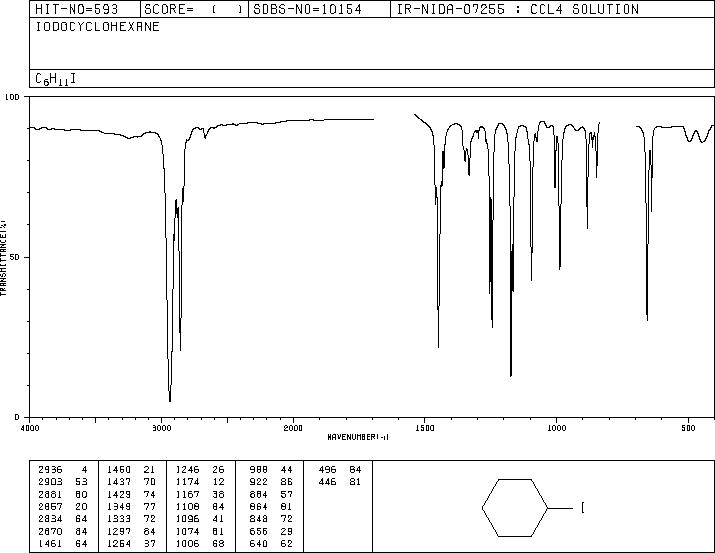
Task: Click the 640 entry in the peak table
Action: [259, 543]
